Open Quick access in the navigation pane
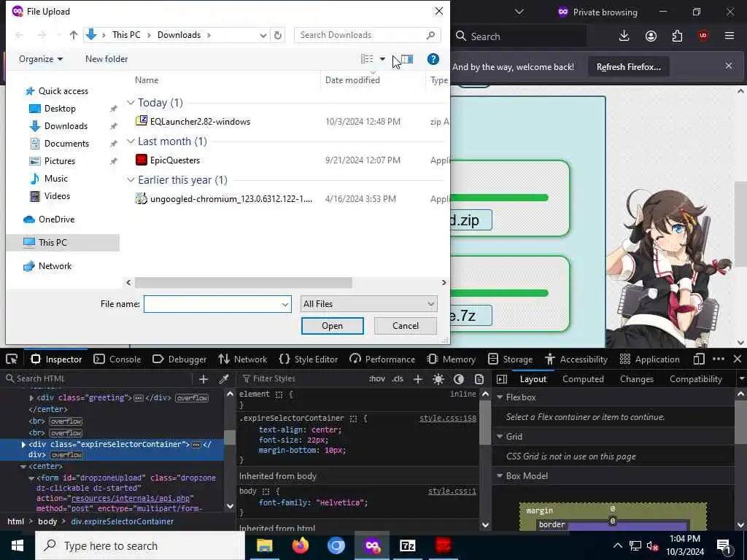 point(63,91)
